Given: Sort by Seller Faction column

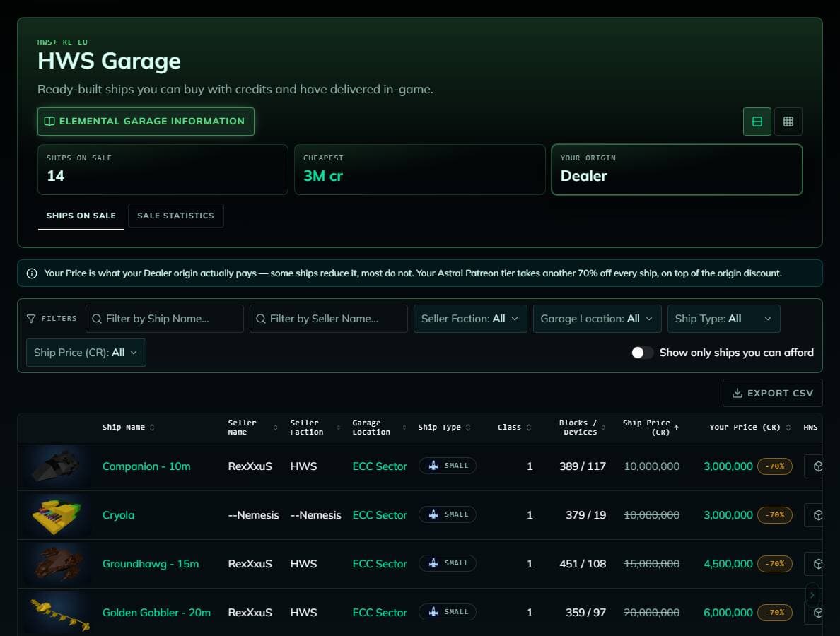Looking at the screenshot, I should [x=315, y=428].
